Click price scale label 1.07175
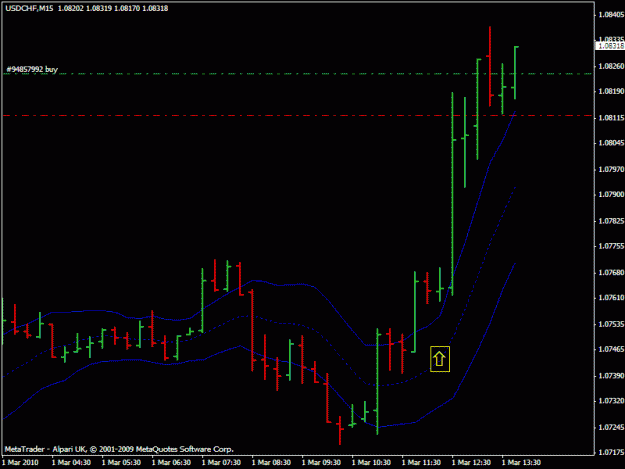 [x=611, y=452]
